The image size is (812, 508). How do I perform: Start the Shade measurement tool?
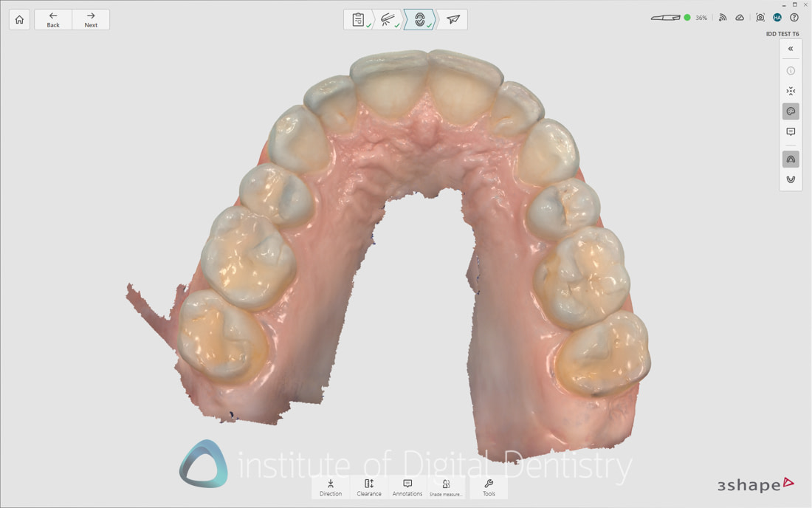coord(446,487)
